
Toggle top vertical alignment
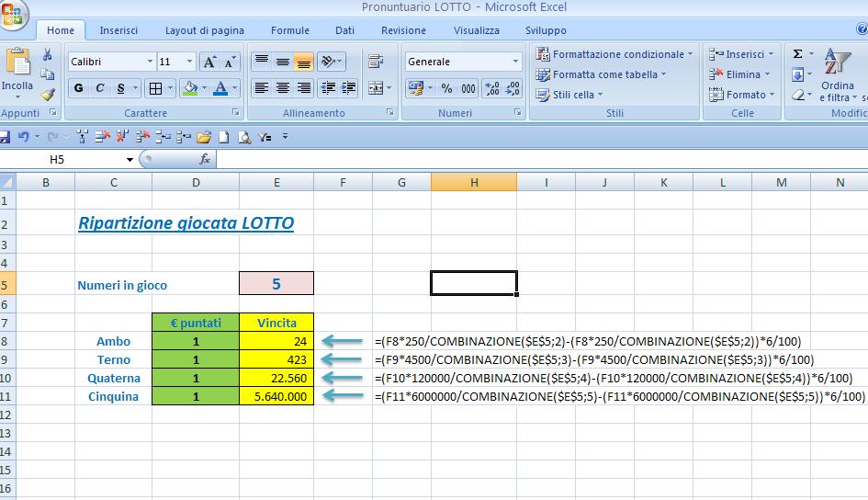(261, 62)
